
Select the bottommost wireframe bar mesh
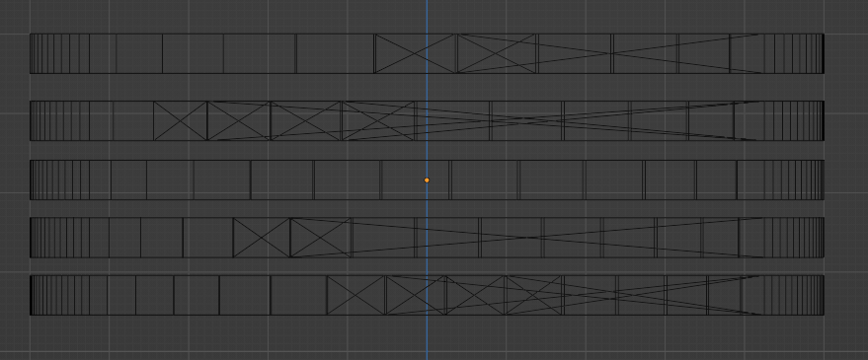click(x=427, y=295)
